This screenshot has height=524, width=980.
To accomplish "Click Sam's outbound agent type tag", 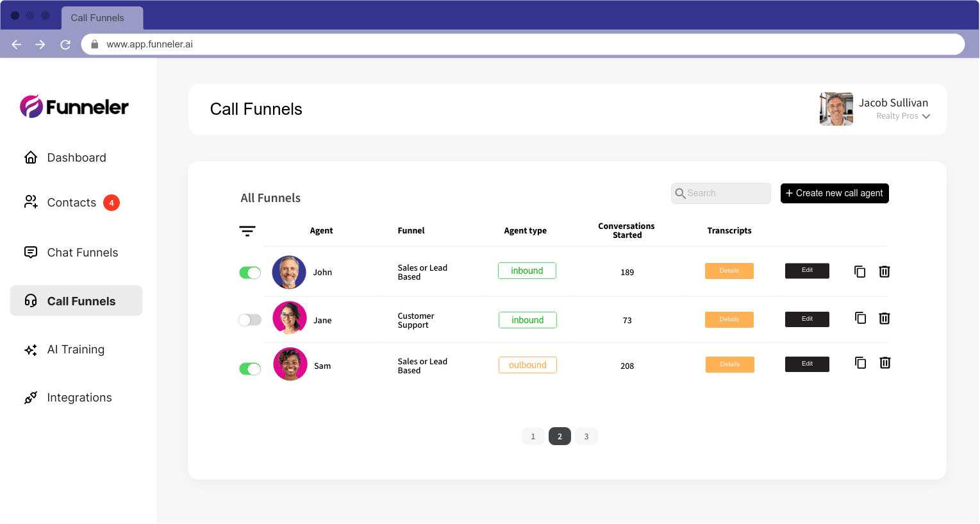I will point(527,365).
